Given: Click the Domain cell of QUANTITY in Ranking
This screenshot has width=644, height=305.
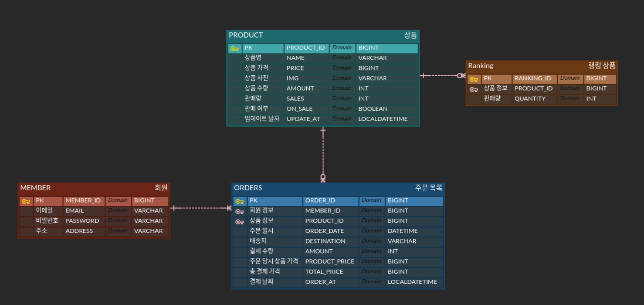Looking at the screenshot, I should [x=570, y=98].
